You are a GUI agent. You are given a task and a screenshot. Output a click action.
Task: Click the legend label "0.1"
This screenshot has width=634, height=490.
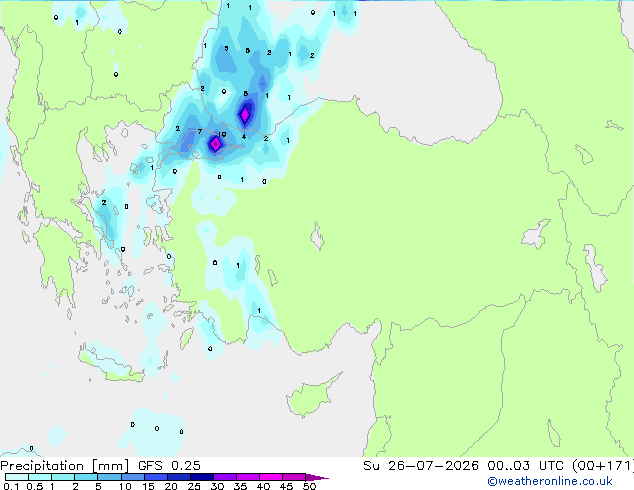point(11,486)
